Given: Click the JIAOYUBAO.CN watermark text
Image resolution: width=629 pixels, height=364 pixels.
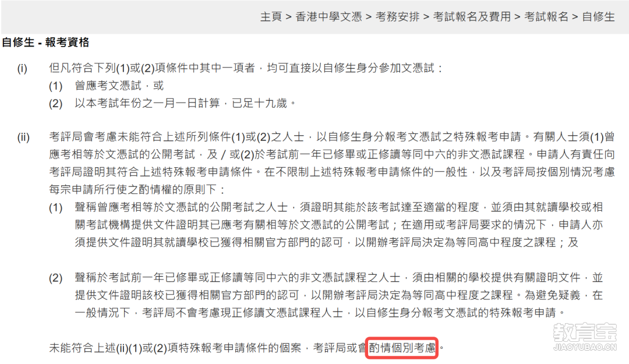Looking at the screenshot, I should 585,347.
